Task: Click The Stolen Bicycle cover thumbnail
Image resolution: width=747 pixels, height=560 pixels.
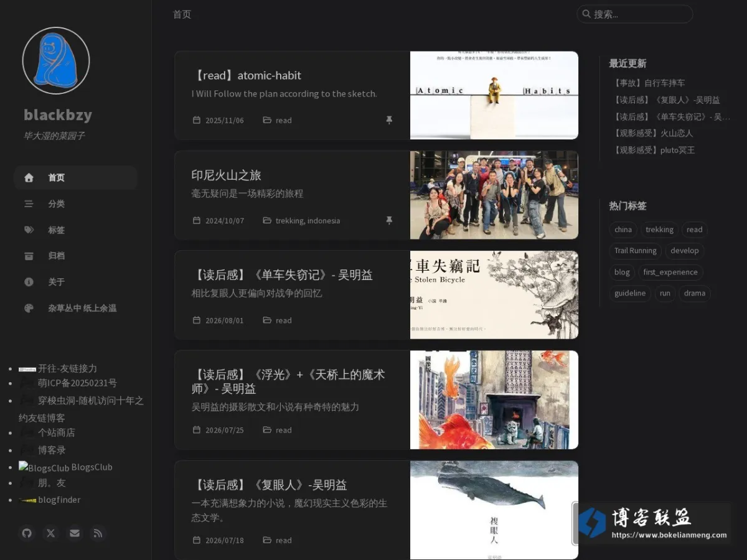Action: click(x=494, y=295)
